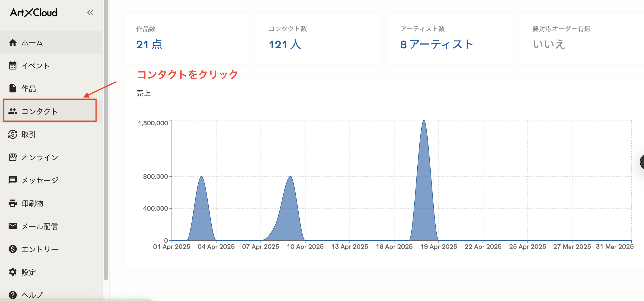Screen dimensions: 644x301
Task: Click the 121 人 contact count
Action: point(285,44)
